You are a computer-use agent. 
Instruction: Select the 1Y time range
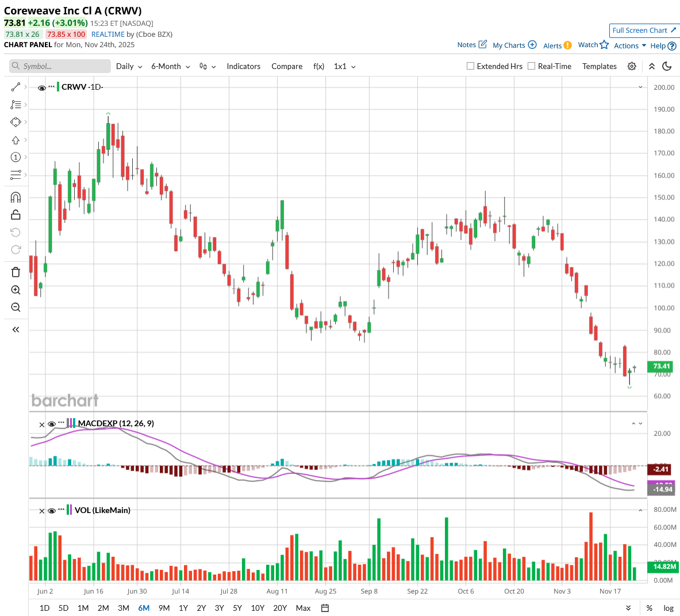183,608
